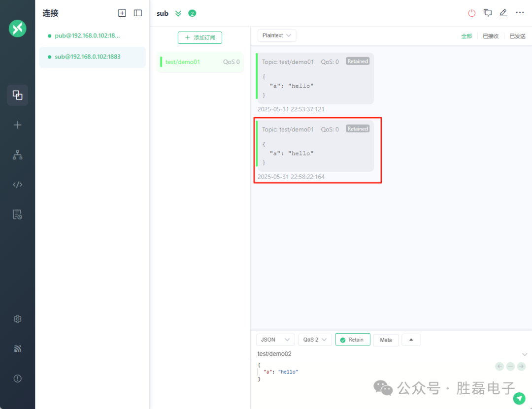532x409 pixels.
Task: Toggle the connection list layout icon
Action: (138, 13)
